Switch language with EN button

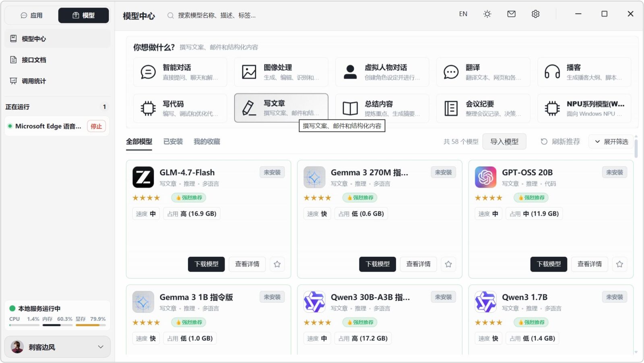pos(463,14)
